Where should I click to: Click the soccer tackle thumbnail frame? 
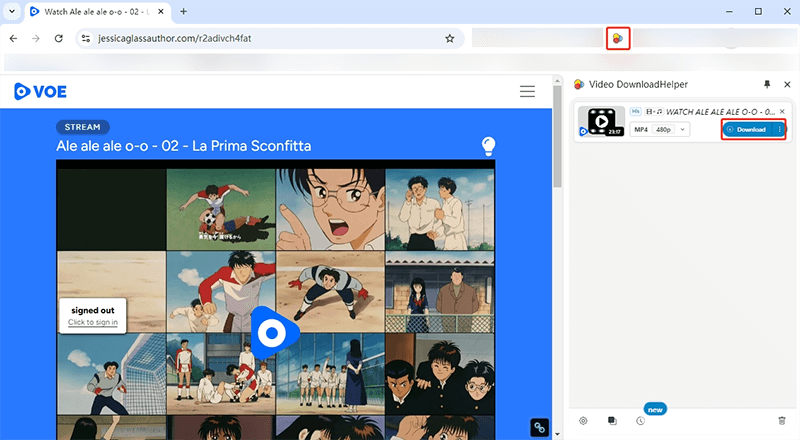pos(221,209)
